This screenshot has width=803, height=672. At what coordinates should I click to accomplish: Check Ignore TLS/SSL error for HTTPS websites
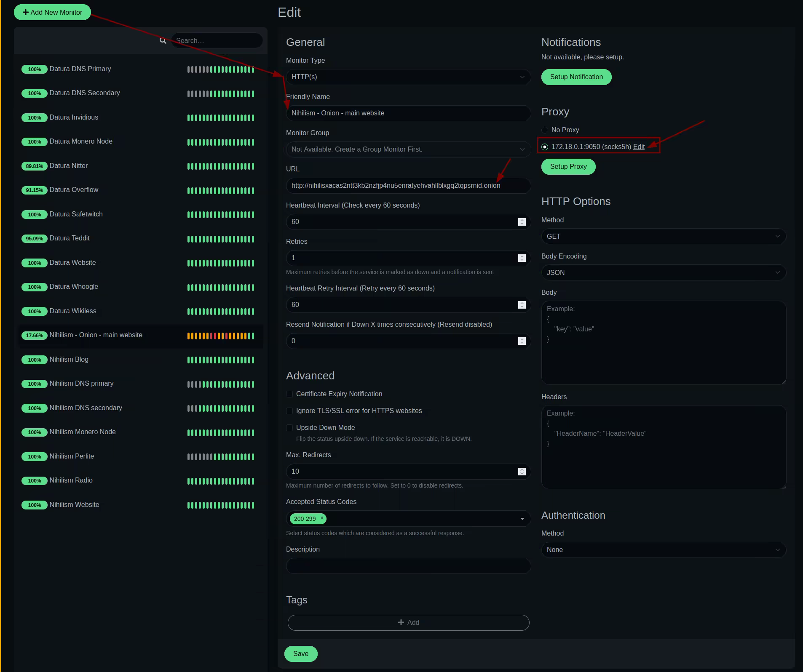click(x=289, y=411)
